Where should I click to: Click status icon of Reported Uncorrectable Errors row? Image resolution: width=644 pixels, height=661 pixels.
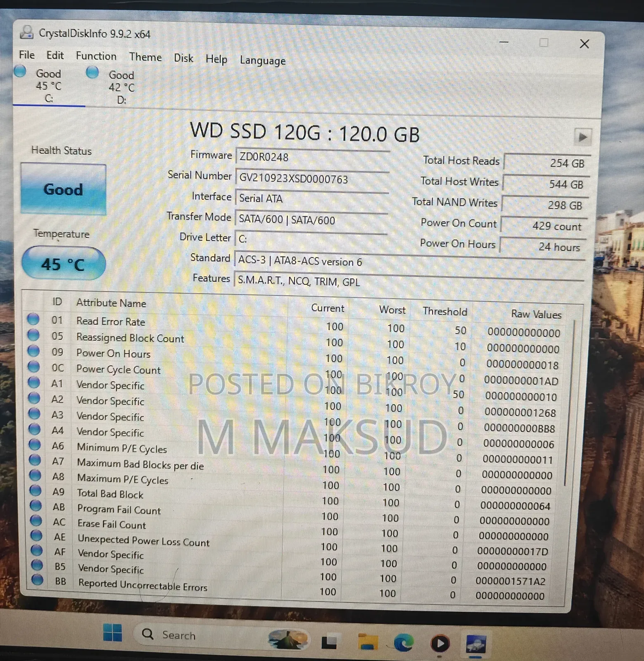tap(38, 580)
